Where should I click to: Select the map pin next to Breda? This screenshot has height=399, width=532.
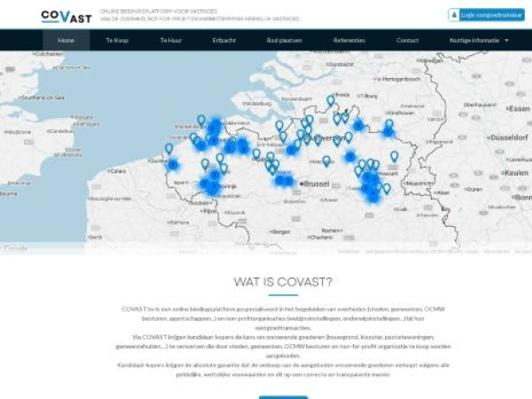[x=331, y=101]
